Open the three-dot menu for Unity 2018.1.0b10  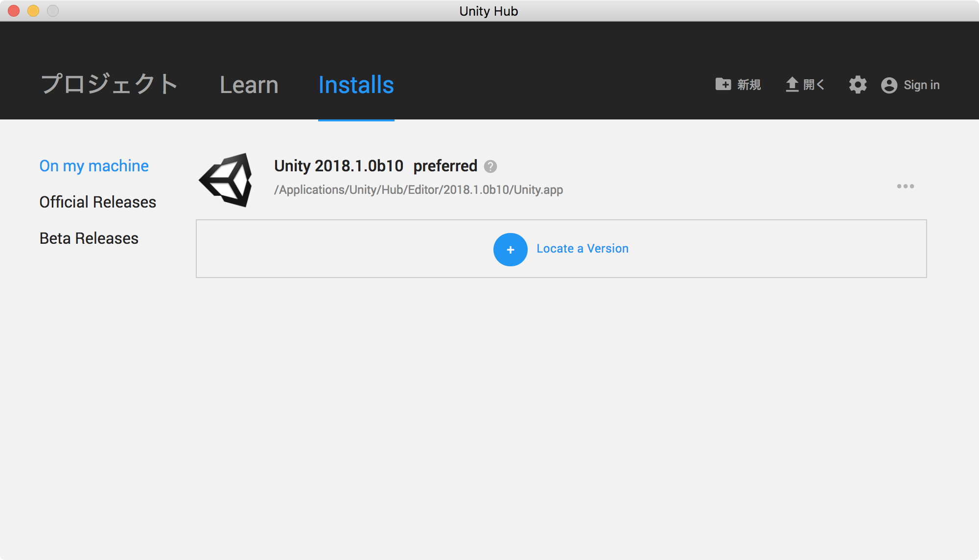click(906, 186)
